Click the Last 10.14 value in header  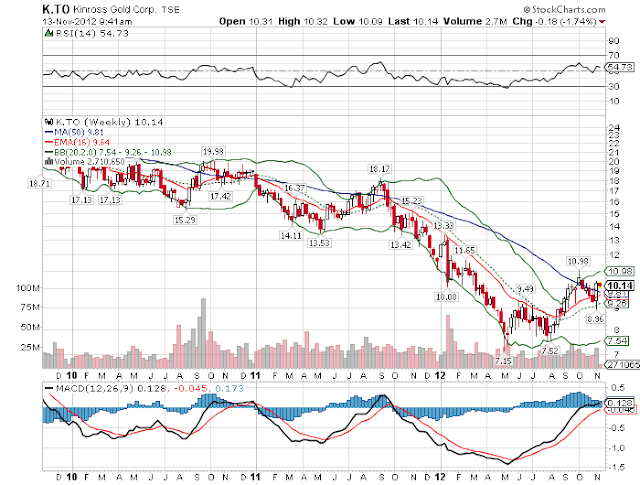413,21
